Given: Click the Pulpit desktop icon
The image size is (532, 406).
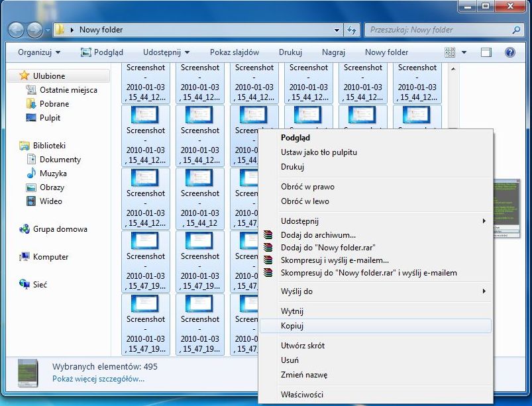Looking at the screenshot, I should coord(31,117).
